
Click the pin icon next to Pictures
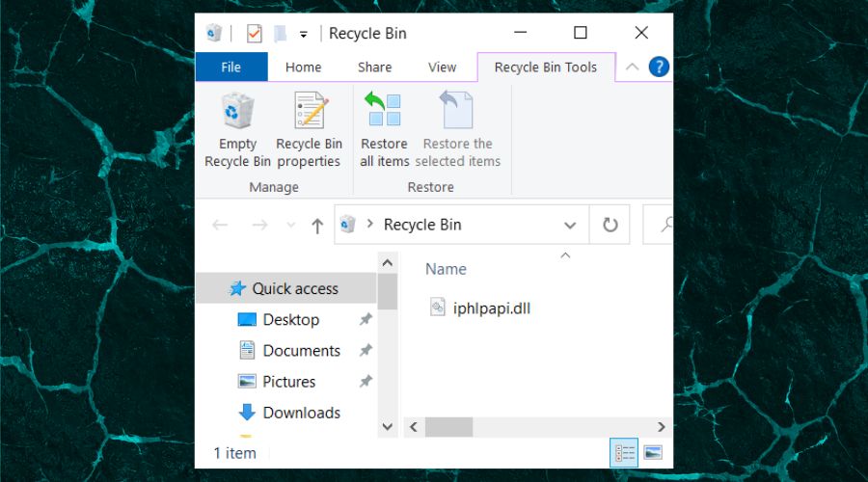366,382
